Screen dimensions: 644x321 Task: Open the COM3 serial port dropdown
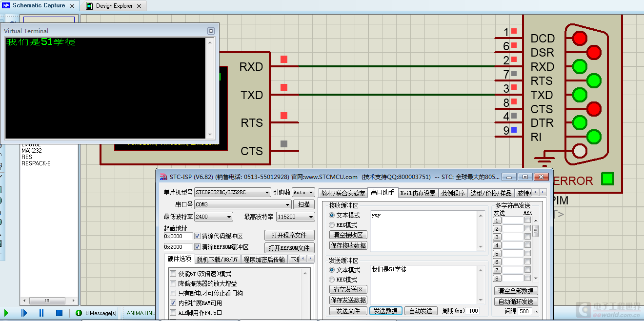[242, 204]
